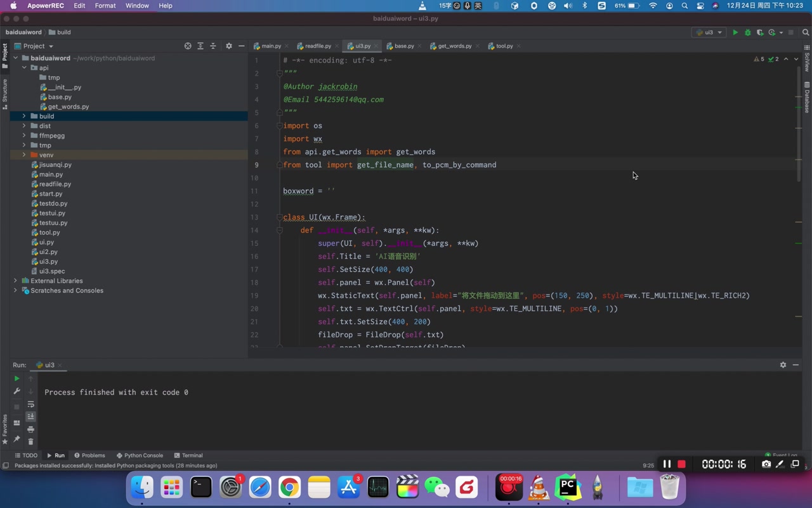Image resolution: width=812 pixels, height=508 pixels.
Task: Locate current file in Project tree (target icon)
Action: pos(188,46)
